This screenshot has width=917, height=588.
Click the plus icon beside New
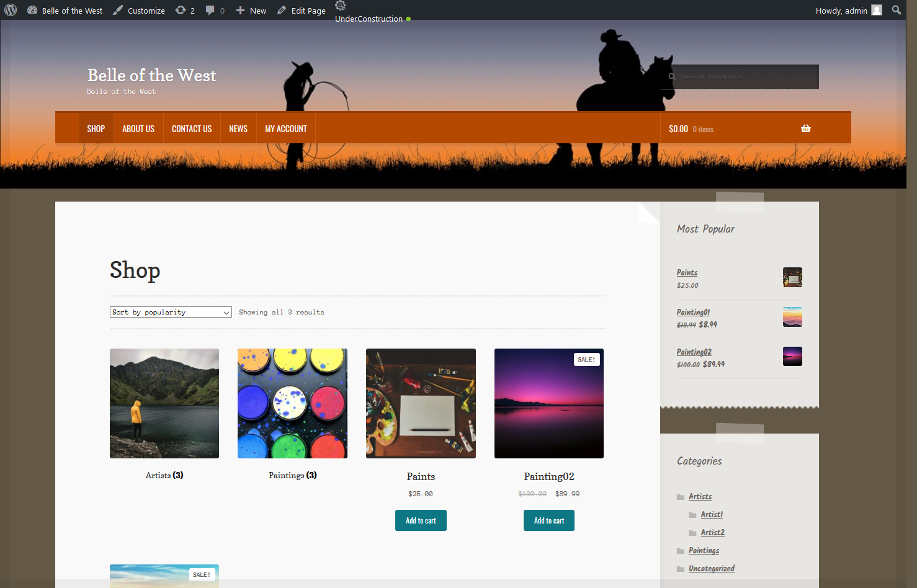click(240, 11)
